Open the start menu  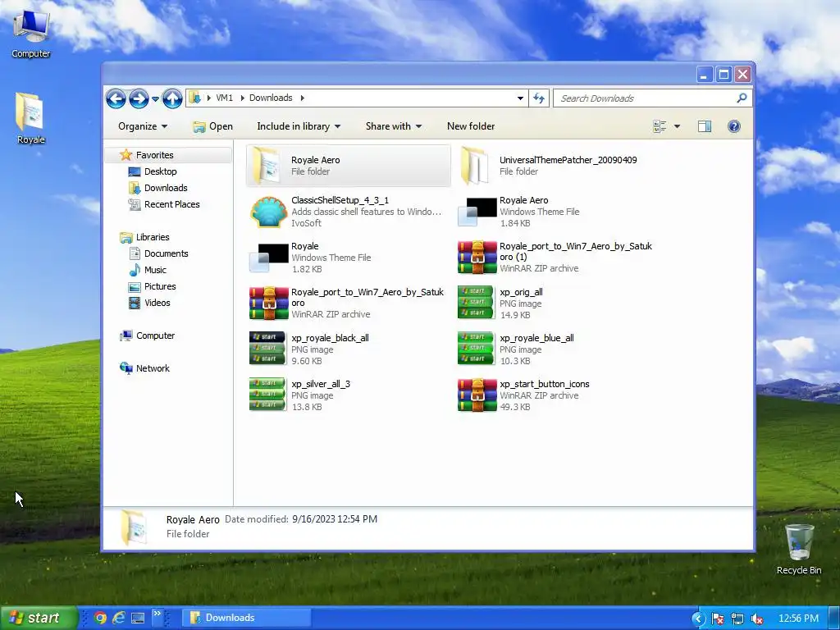(x=38, y=618)
